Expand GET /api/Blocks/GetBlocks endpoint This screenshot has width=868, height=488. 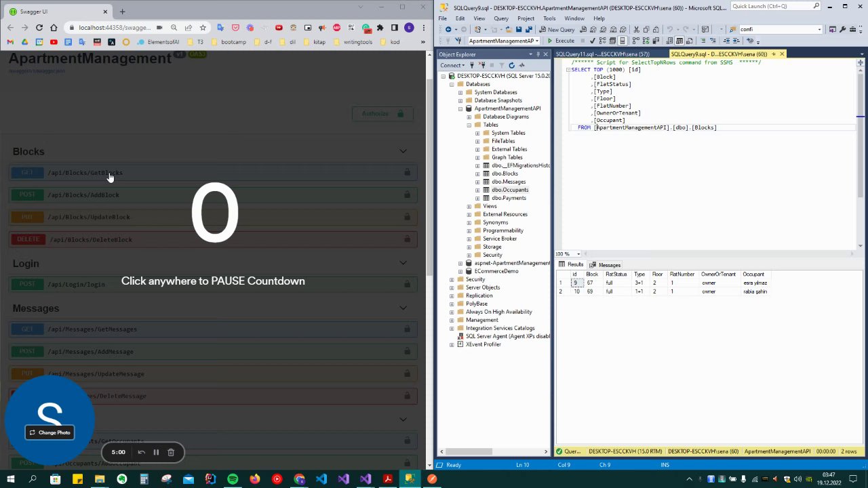(x=213, y=173)
